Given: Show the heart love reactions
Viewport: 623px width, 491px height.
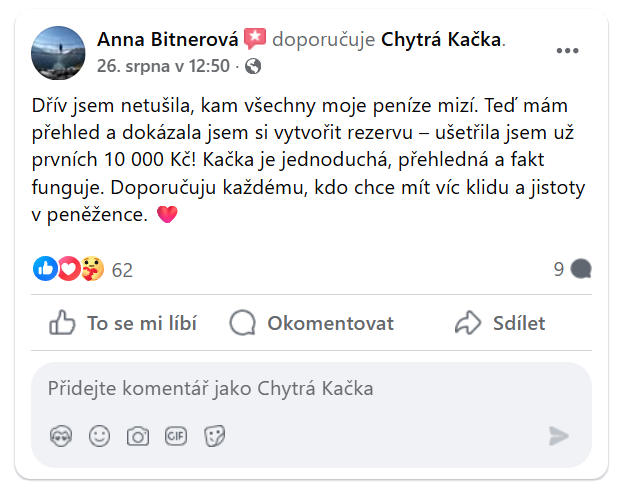Looking at the screenshot, I should [x=69, y=269].
